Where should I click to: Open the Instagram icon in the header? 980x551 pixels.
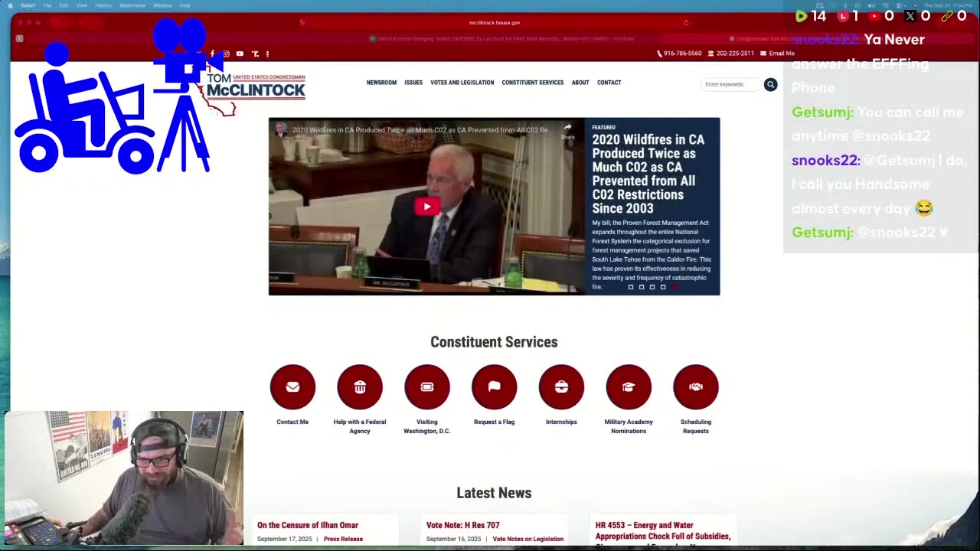pos(226,54)
